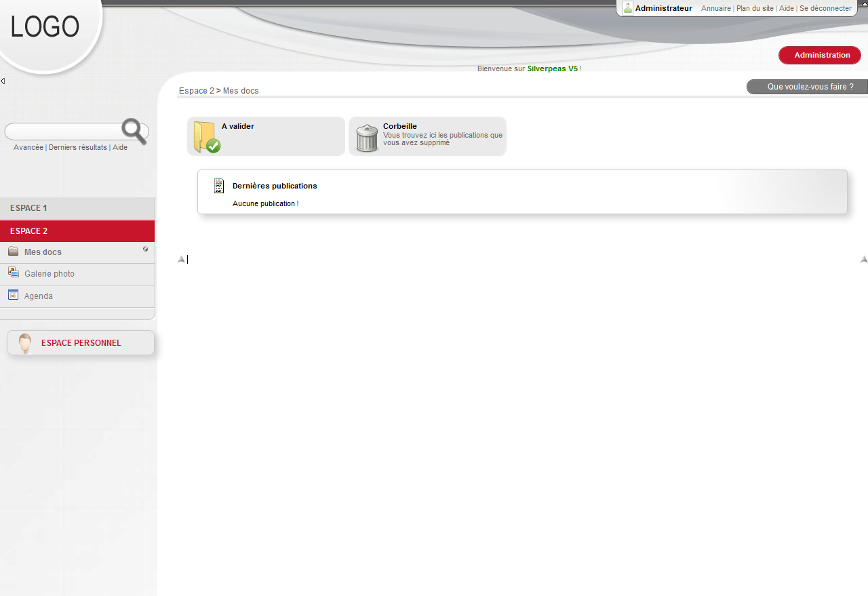This screenshot has width=868, height=596.
Task: Click the Espace 2 breadcrumb link
Action: (196, 91)
